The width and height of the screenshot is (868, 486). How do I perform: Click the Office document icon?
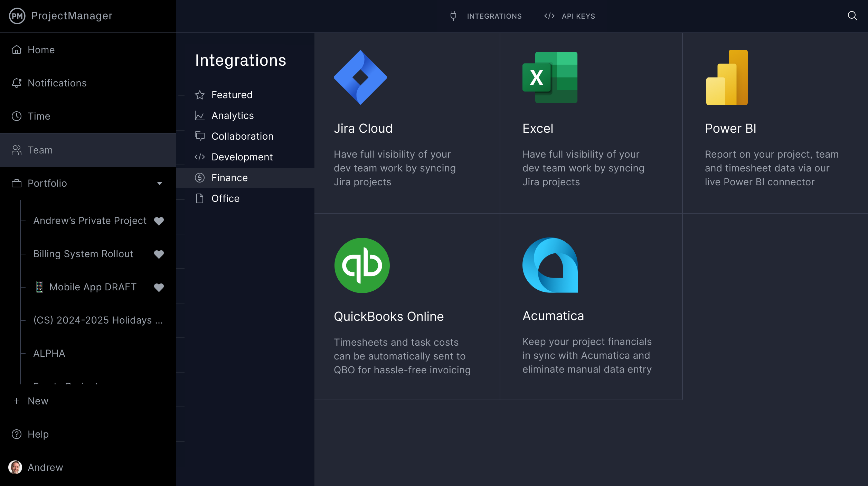(x=200, y=198)
